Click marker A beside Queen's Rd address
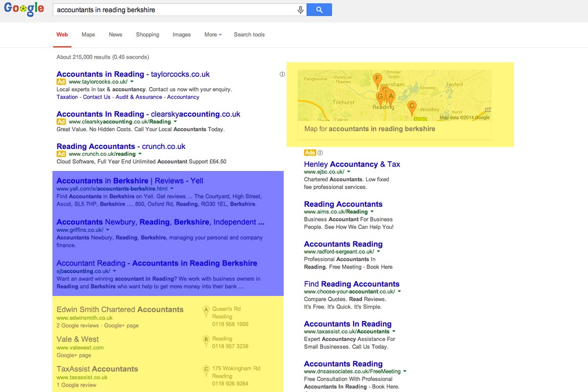Image resolution: width=588 pixels, height=392 pixels. [206, 310]
